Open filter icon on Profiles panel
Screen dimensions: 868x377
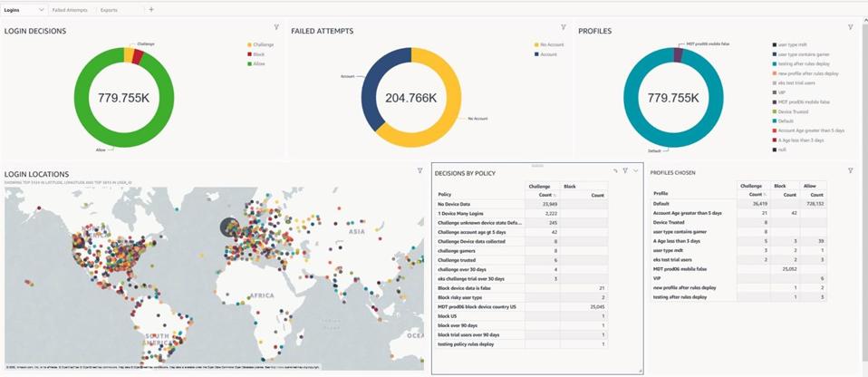pos(850,27)
